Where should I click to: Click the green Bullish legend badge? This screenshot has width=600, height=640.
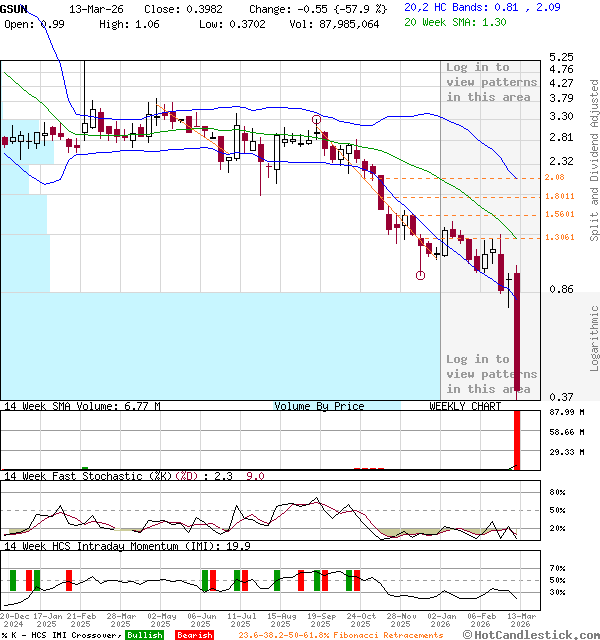(145, 634)
